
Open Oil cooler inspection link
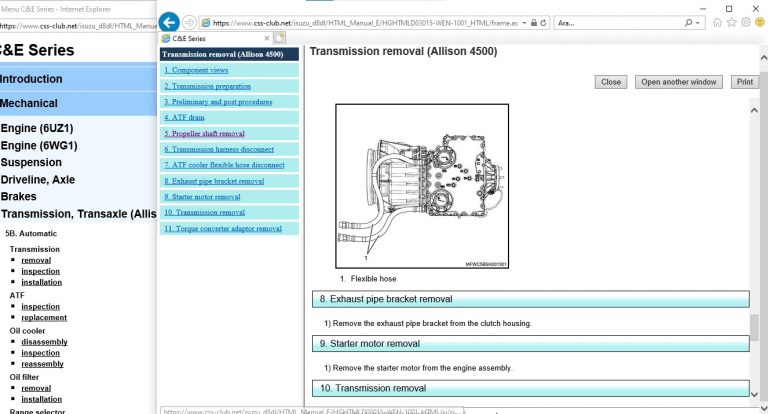40,353
